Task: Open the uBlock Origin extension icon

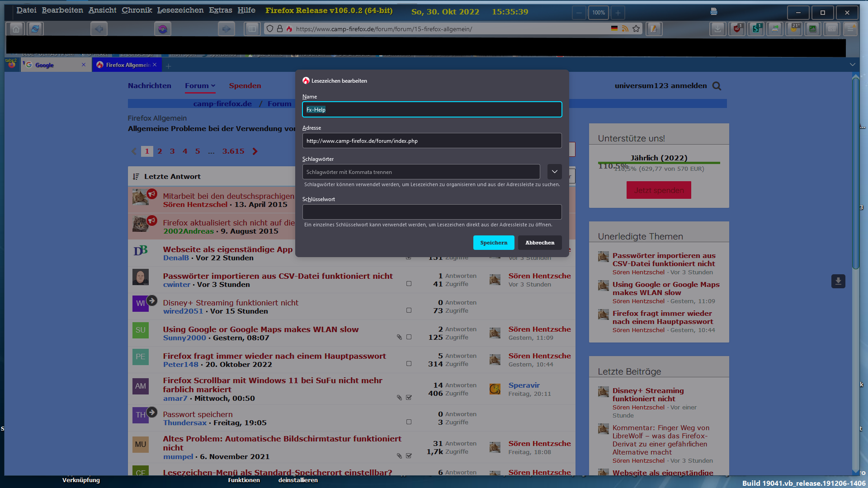Action: [x=737, y=29]
